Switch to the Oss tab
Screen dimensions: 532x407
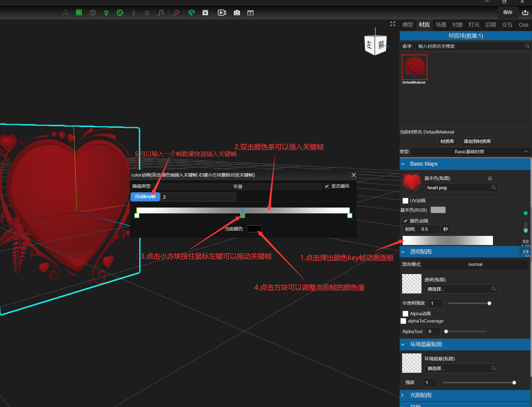pos(524,25)
